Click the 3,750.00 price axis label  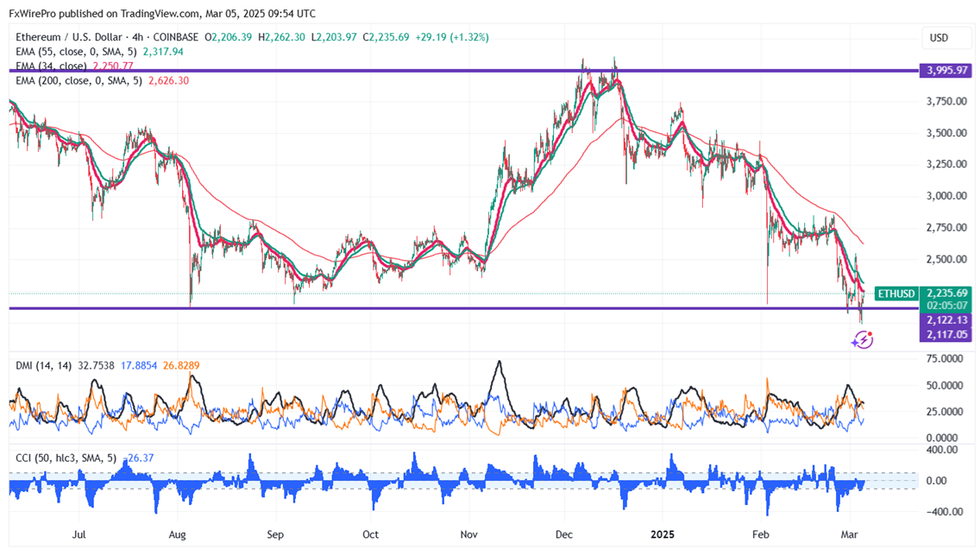pos(946,101)
